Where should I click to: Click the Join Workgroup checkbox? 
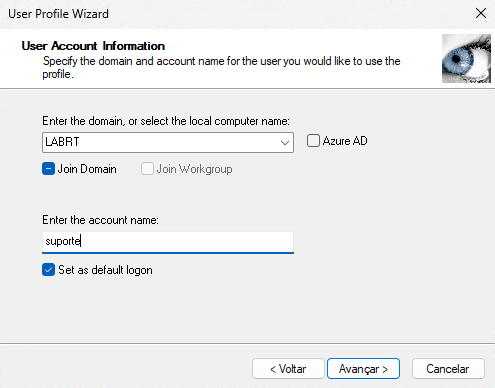click(x=147, y=169)
